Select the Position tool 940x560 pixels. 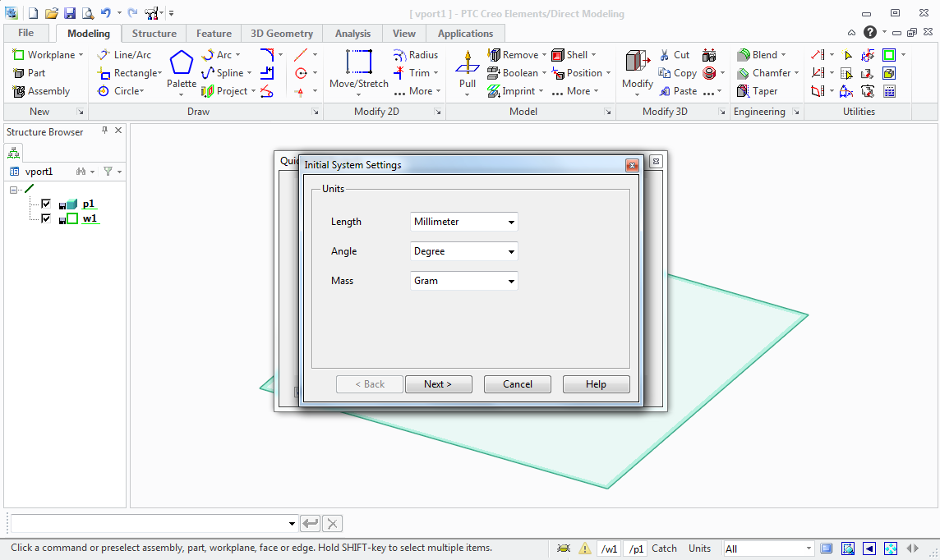(x=580, y=73)
